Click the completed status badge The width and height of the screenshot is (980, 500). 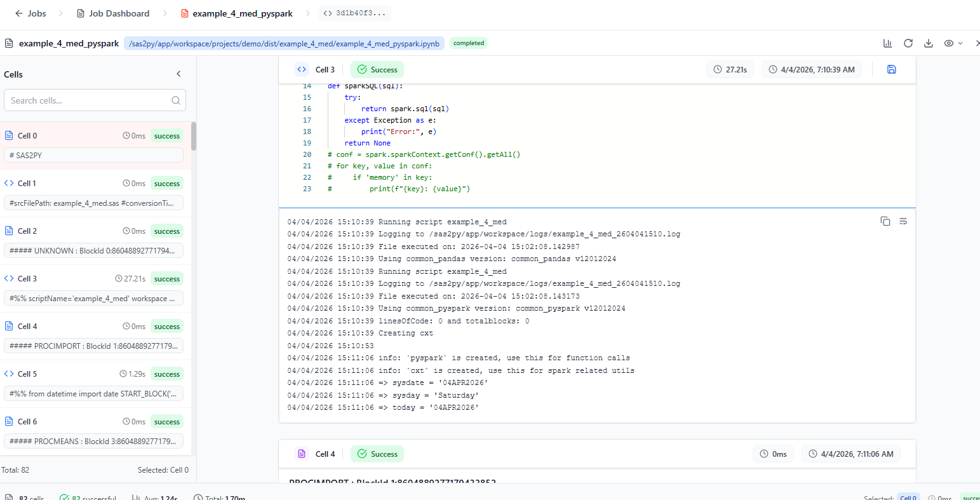[469, 43]
